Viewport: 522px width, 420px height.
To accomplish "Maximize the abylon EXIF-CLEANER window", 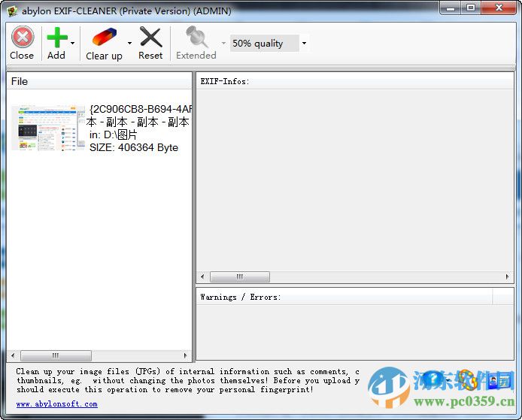I will [x=471, y=8].
